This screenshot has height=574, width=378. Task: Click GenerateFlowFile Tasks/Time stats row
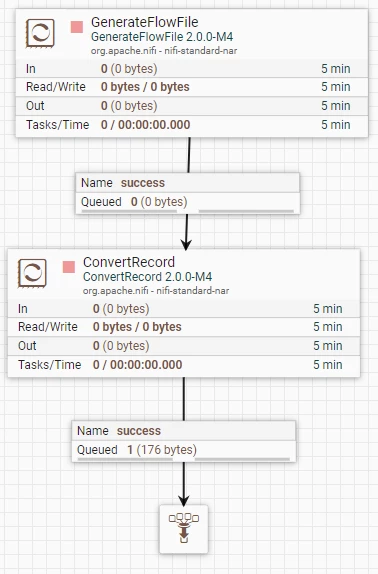click(192, 125)
